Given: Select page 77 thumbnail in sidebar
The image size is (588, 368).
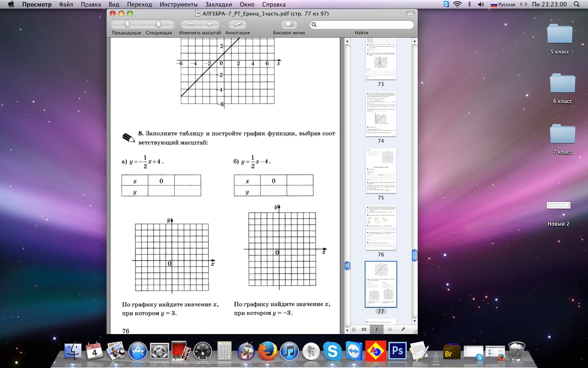Looking at the screenshot, I should tap(381, 284).
